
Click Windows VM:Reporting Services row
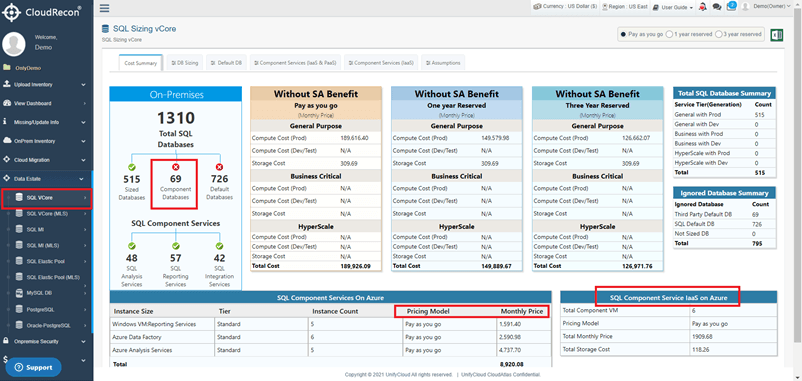(x=330, y=324)
